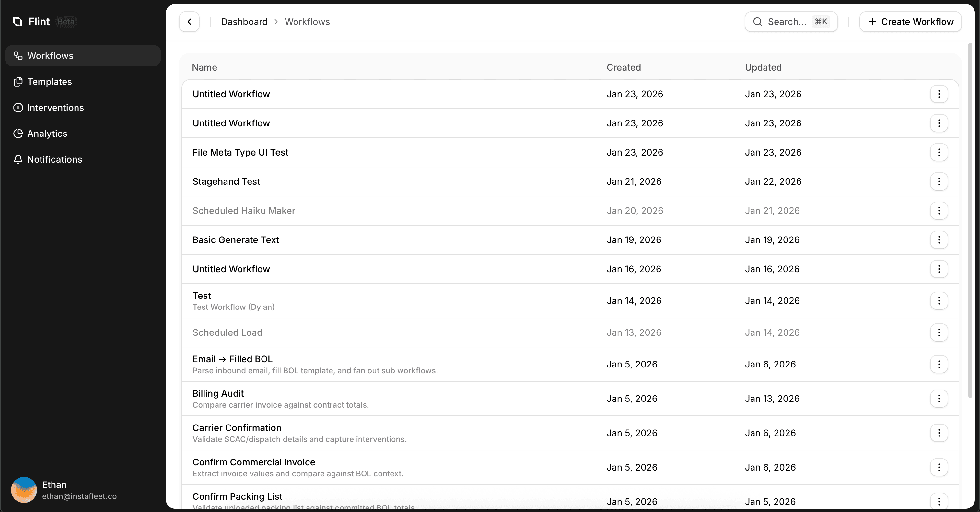Image resolution: width=980 pixels, height=512 pixels.
Task: Open Analytics via the pie chart icon
Action: point(18,134)
